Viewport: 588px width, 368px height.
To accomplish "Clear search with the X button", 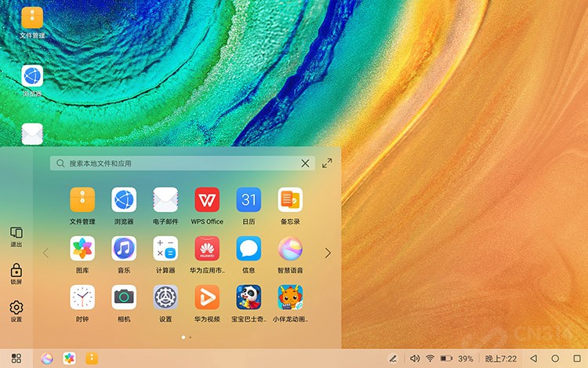I will (305, 163).
